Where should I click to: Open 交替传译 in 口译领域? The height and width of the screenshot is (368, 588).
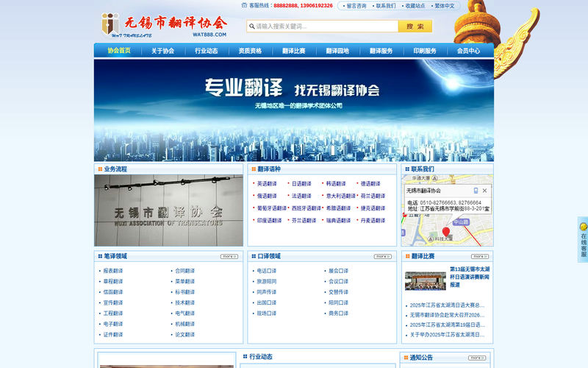(338, 291)
